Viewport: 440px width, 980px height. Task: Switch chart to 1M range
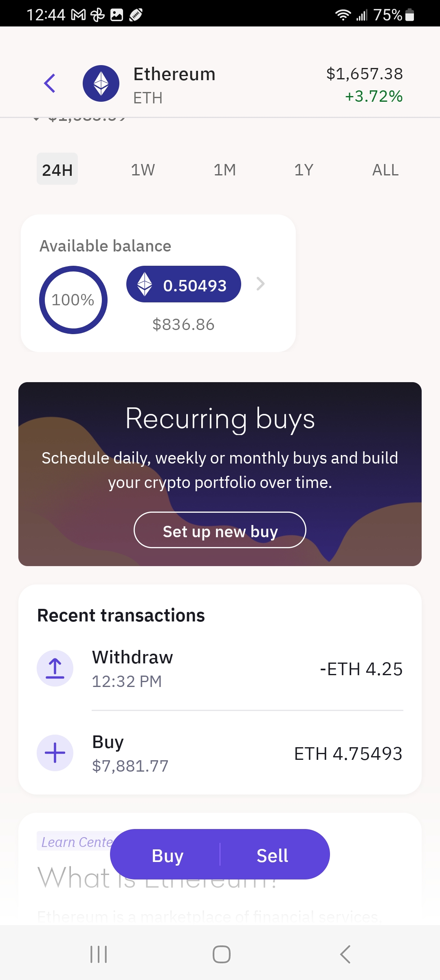point(224,170)
